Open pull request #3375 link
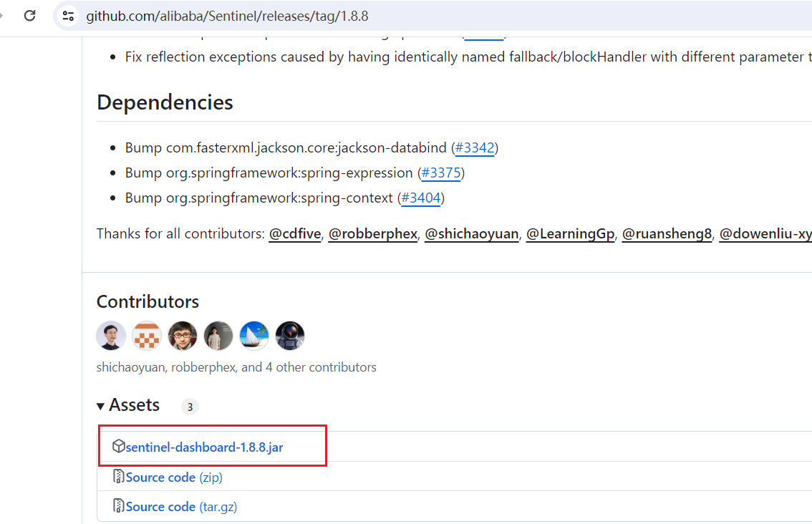 pyautogui.click(x=441, y=173)
